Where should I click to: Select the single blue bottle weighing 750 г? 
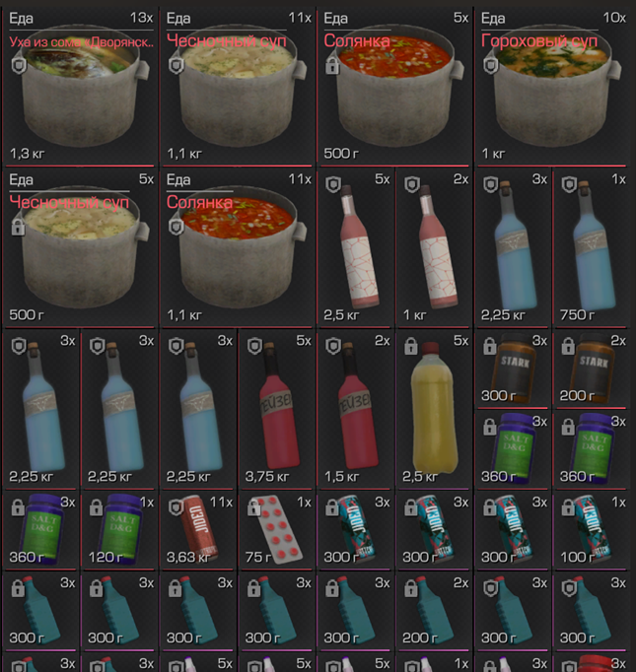click(591, 247)
